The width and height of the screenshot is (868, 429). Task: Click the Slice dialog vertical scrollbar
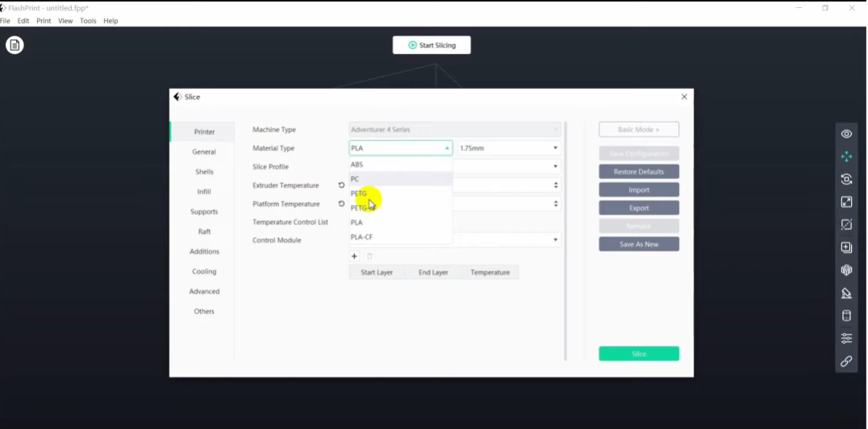point(565,241)
